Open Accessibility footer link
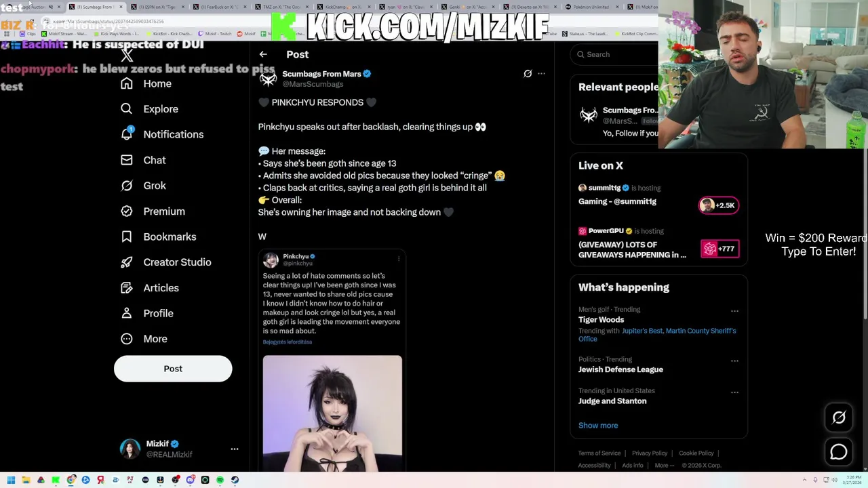The width and height of the screenshot is (868, 488). (x=595, y=465)
